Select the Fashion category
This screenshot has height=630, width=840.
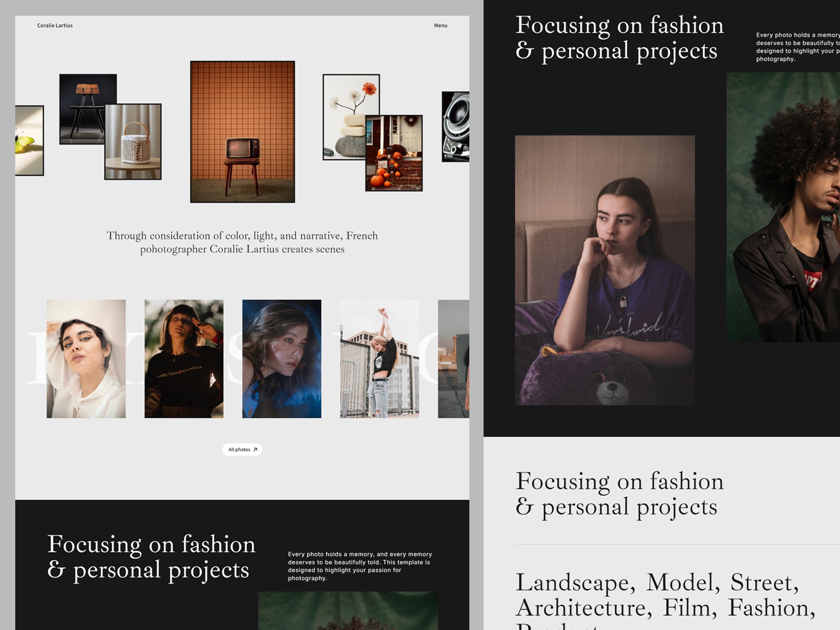point(770,608)
